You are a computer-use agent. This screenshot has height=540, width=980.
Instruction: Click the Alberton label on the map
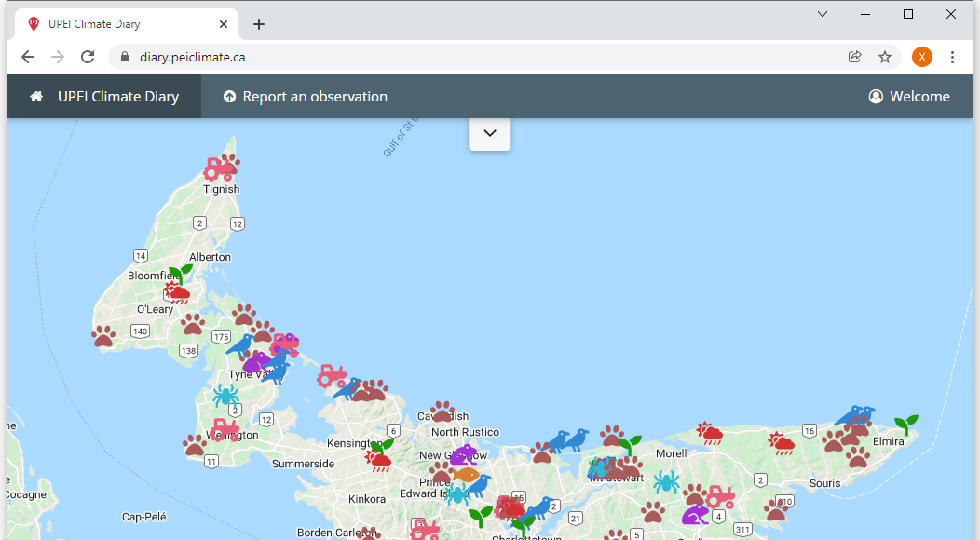tap(210, 257)
